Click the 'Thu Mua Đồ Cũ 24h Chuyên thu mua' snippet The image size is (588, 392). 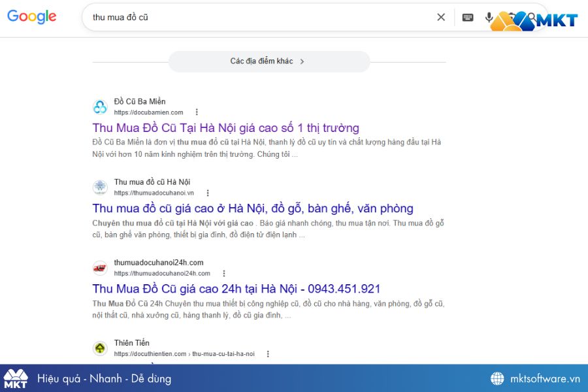pos(268,309)
